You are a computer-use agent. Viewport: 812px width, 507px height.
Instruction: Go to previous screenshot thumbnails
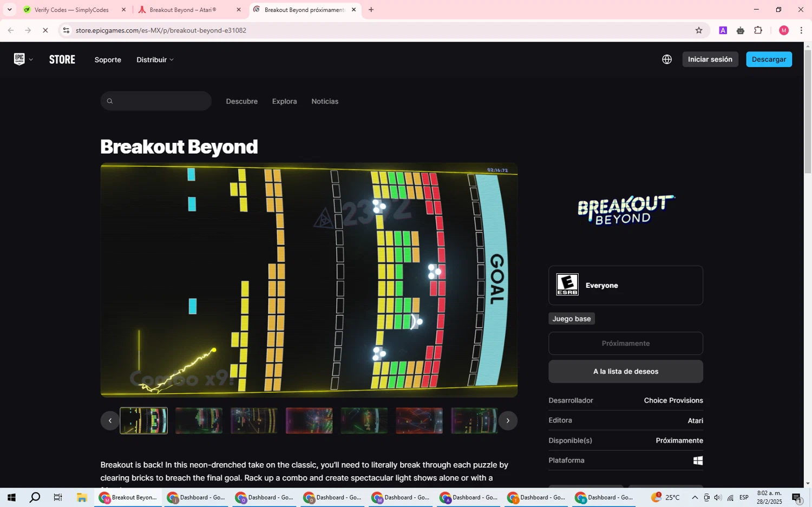click(110, 420)
